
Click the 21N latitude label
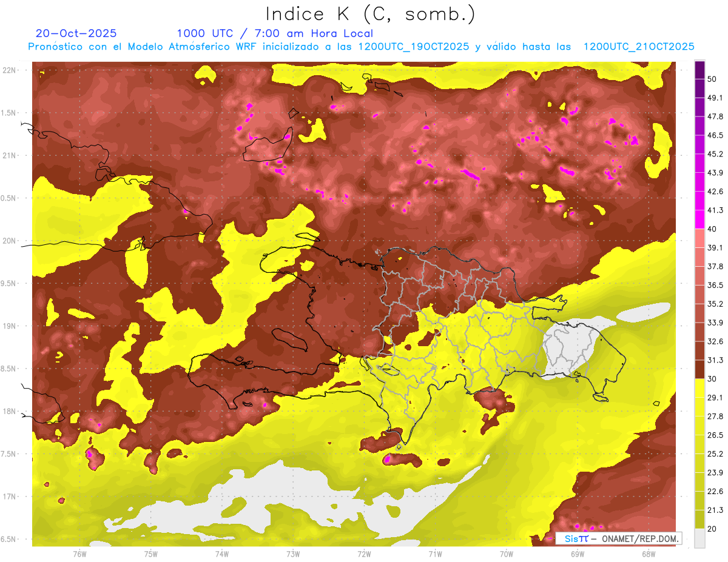[x=10, y=156]
